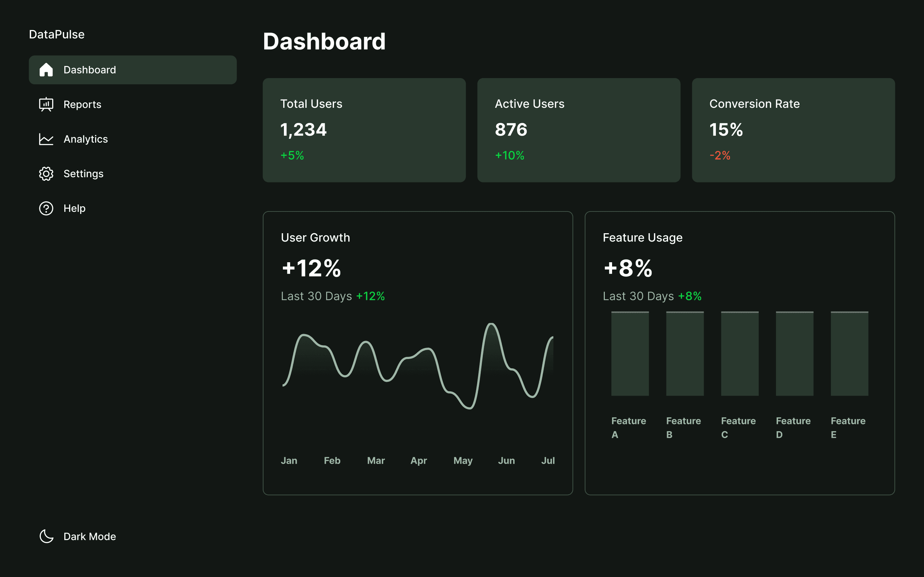The image size is (924, 577).
Task: Click the DataPulse logo text
Action: [57, 34]
